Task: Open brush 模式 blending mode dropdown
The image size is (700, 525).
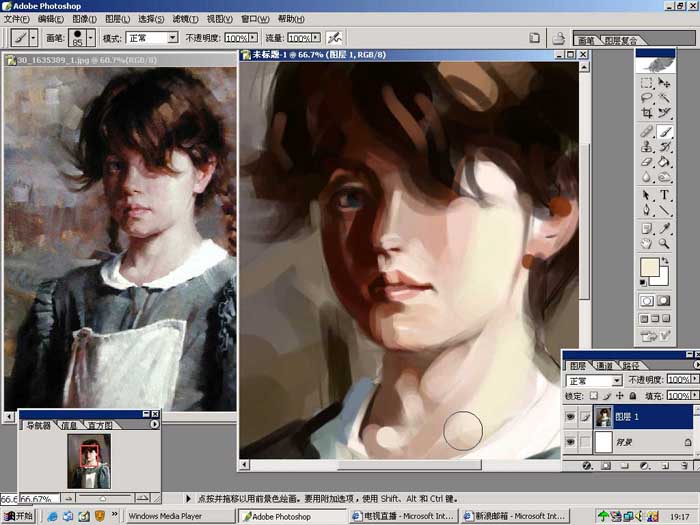Action: click(173, 38)
